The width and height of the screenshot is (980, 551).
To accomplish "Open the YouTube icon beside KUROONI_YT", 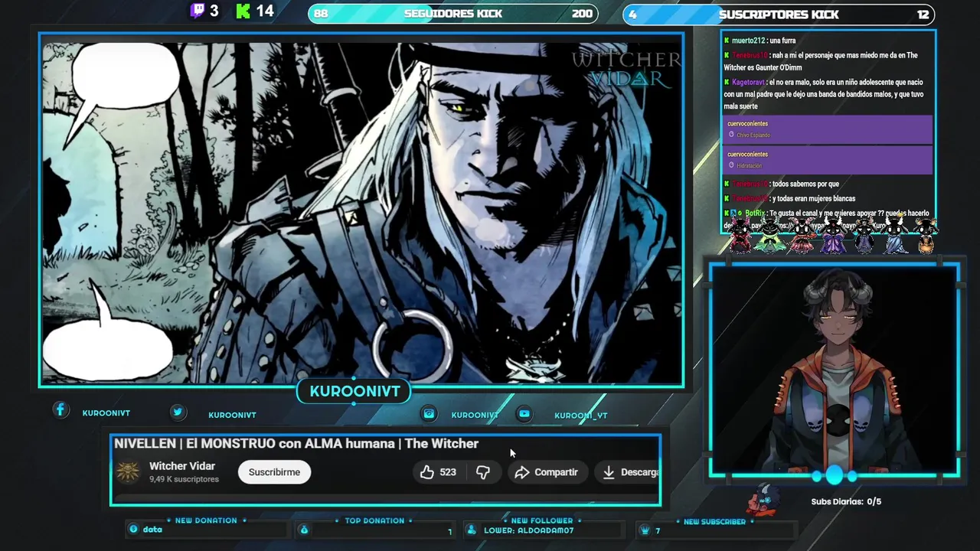I will (524, 413).
